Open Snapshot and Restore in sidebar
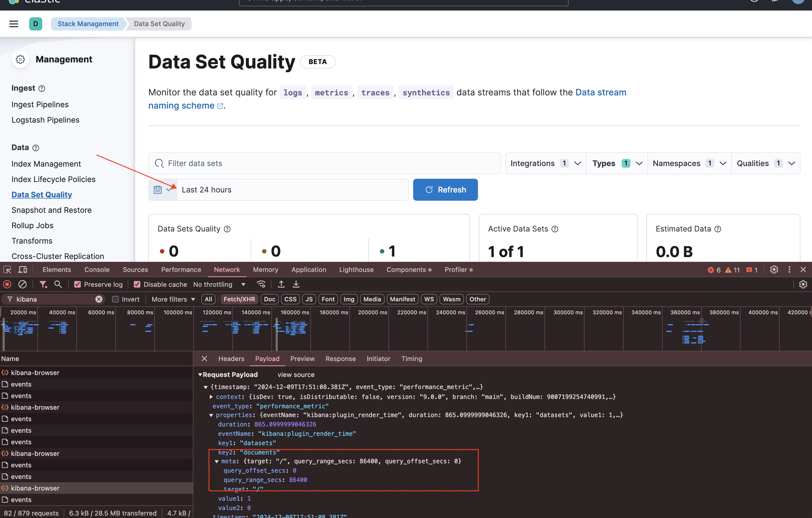 [52, 210]
